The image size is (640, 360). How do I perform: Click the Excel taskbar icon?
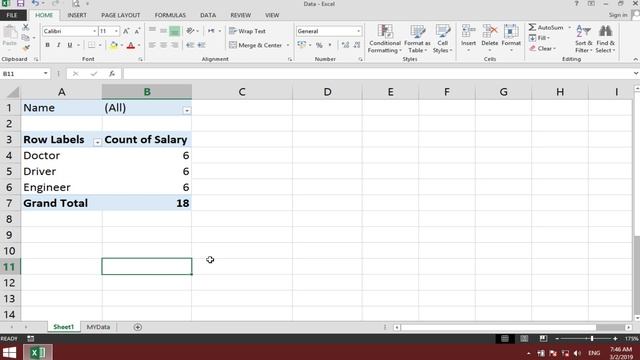[38, 352]
